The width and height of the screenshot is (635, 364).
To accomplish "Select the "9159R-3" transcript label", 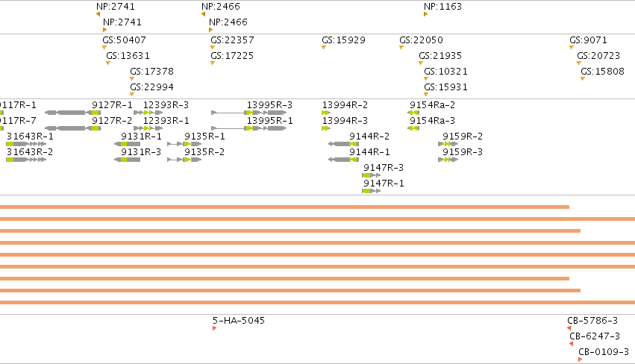I will pos(463,152).
